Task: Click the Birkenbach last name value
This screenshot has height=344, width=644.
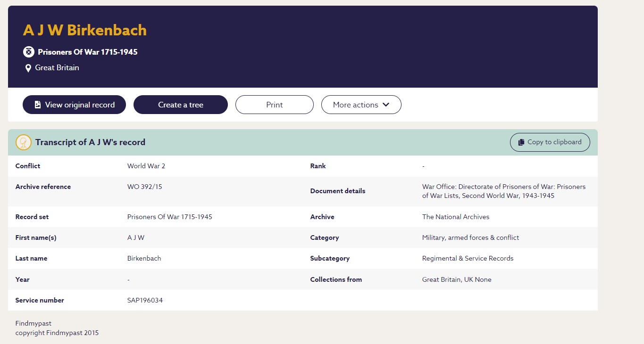Action: 144,258
